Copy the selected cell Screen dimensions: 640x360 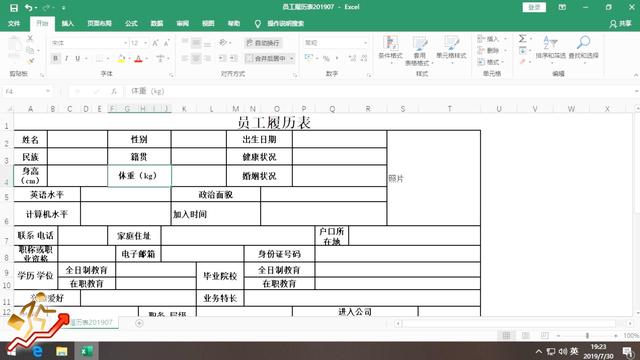pos(30,50)
